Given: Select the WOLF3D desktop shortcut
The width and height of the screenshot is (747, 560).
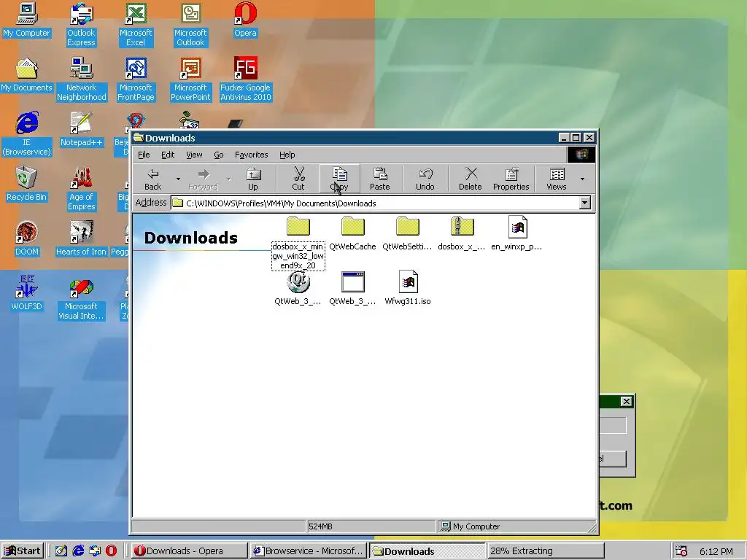Looking at the screenshot, I should click(26, 294).
